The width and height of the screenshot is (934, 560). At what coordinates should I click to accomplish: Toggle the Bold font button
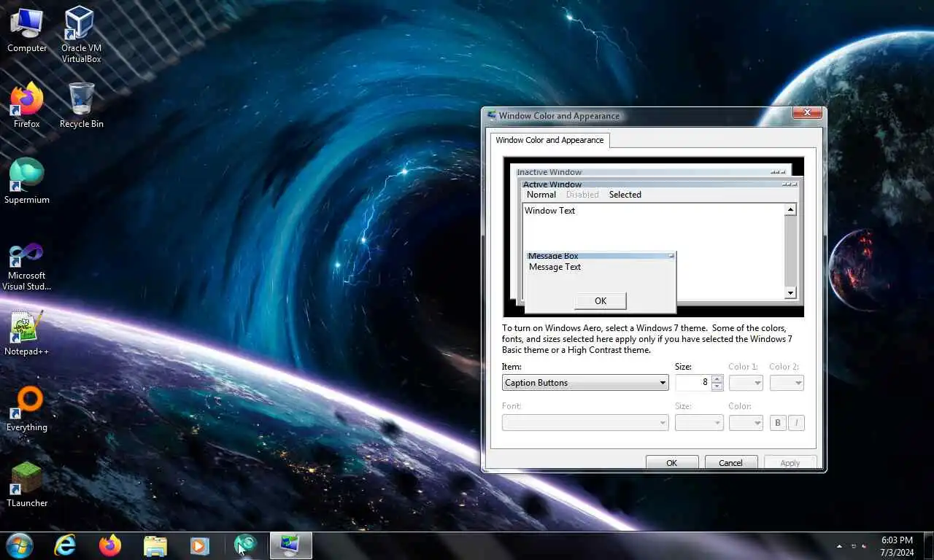pos(778,423)
